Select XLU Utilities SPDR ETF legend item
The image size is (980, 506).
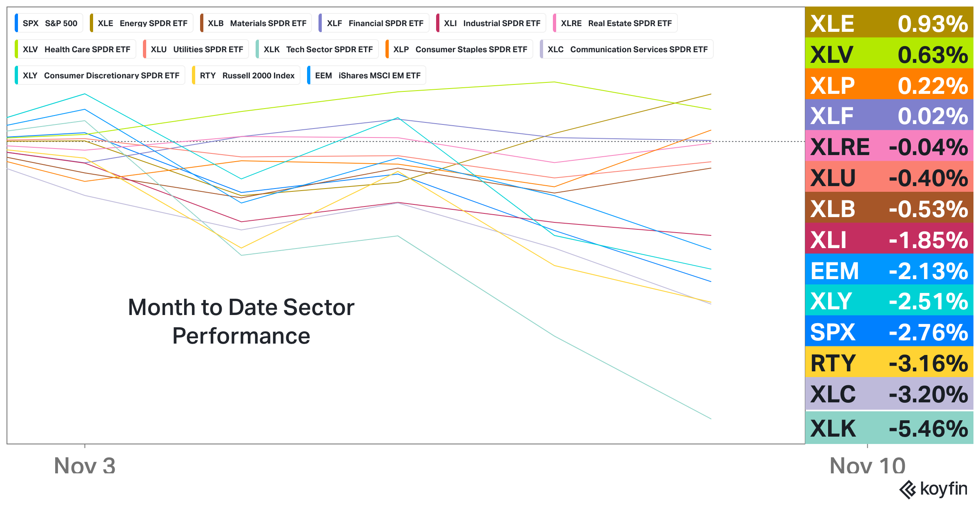(x=196, y=49)
